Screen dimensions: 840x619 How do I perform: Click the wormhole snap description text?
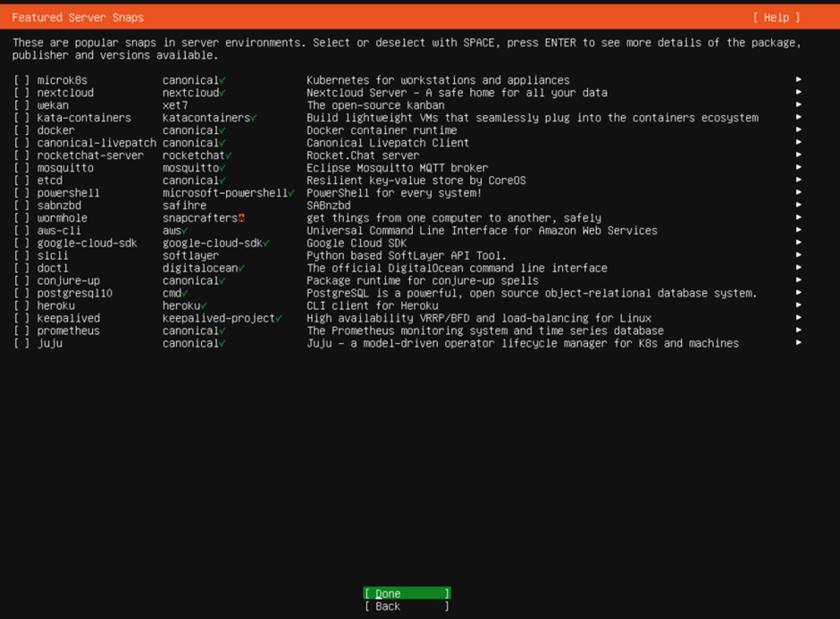click(x=453, y=218)
